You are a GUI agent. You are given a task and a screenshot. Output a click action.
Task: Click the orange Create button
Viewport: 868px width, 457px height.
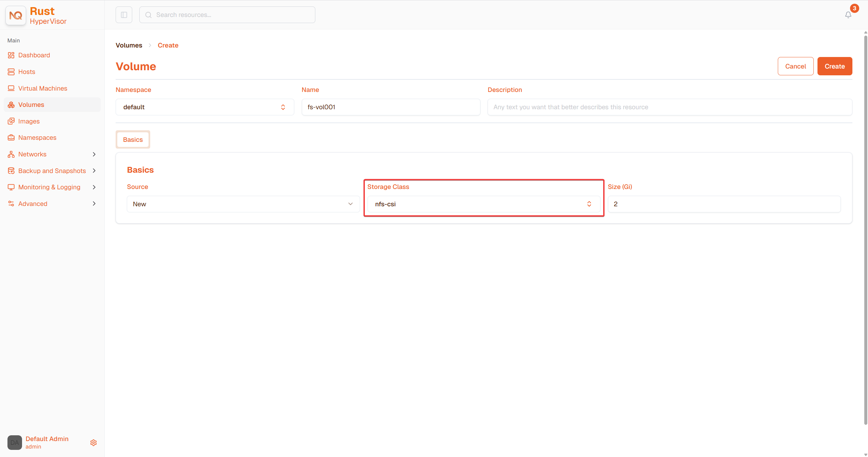pyautogui.click(x=835, y=66)
